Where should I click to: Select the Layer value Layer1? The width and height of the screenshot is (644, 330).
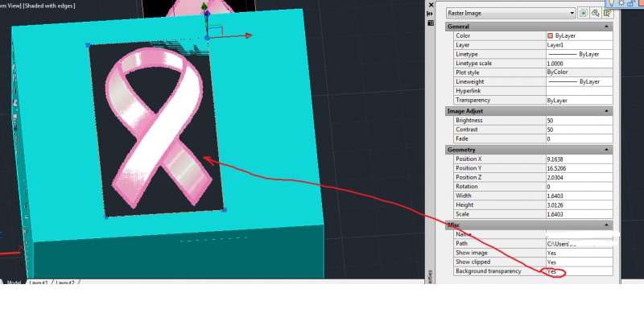(x=579, y=45)
